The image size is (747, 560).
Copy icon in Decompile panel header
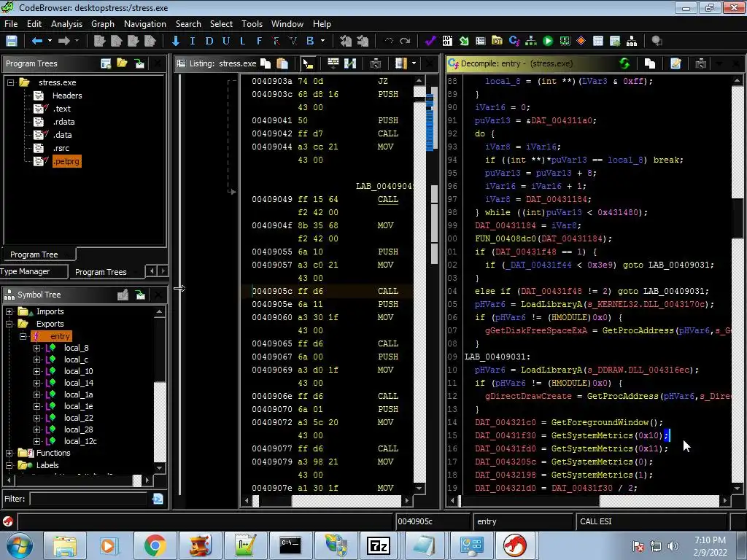click(x=650, y=63)
